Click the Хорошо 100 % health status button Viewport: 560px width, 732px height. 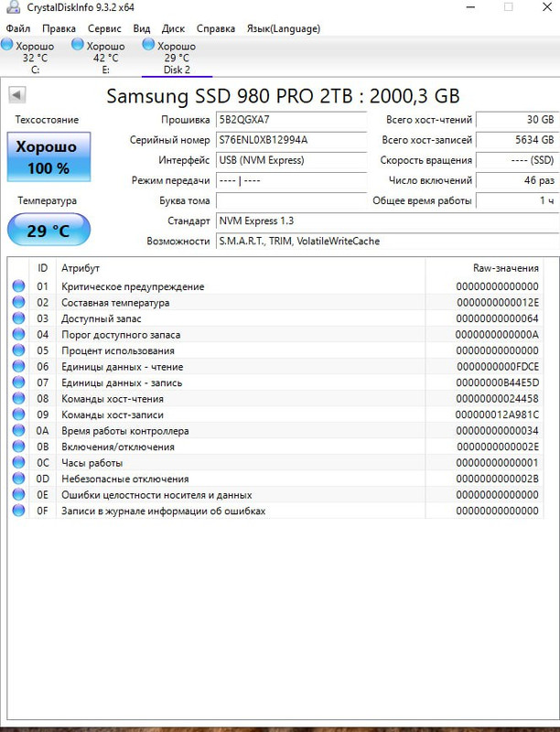tap(48, 156)
